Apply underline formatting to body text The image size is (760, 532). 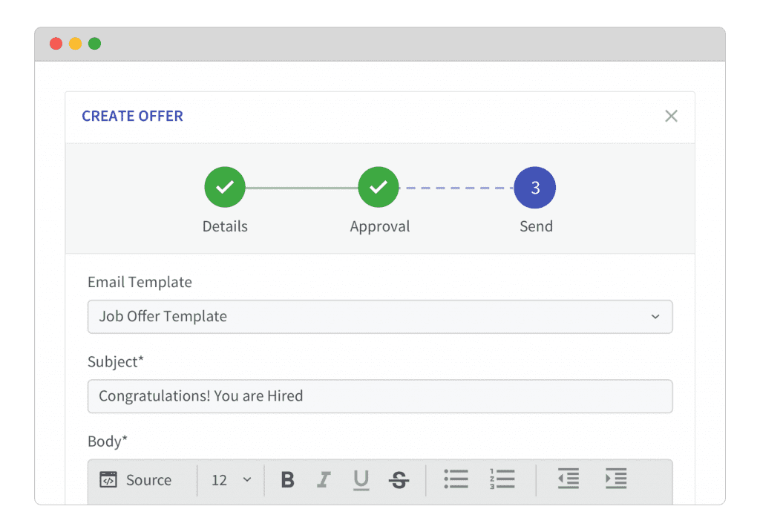coord(361,480)
